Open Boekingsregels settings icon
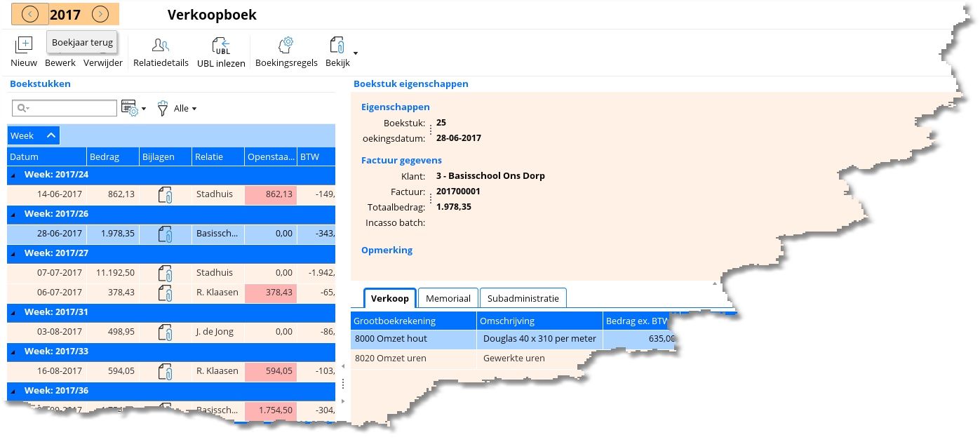This screenshot has height=442, width=980. click(285, 46)
